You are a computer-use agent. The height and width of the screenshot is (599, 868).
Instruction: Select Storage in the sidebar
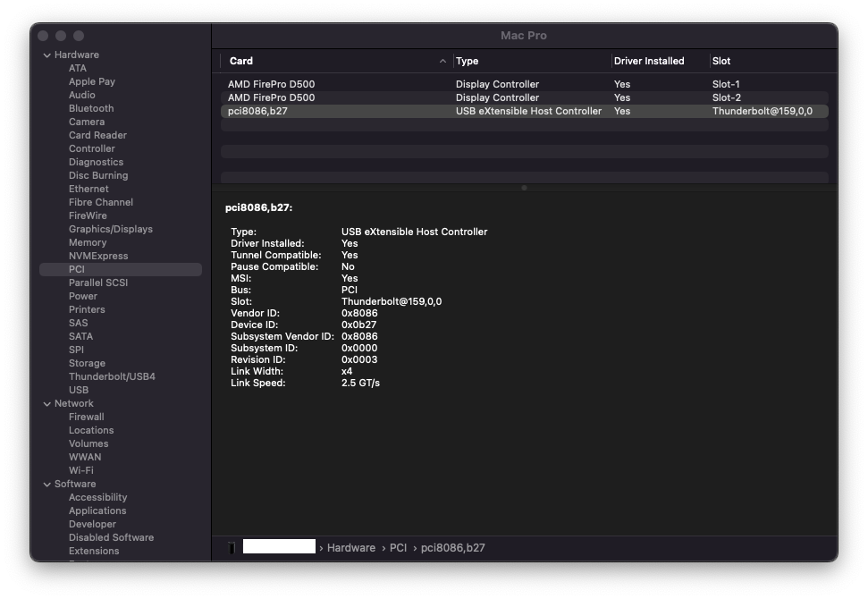[87, 363]
